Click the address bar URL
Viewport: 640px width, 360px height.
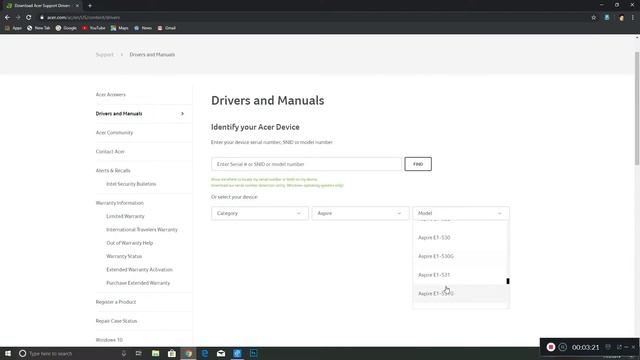pos(83,18)
